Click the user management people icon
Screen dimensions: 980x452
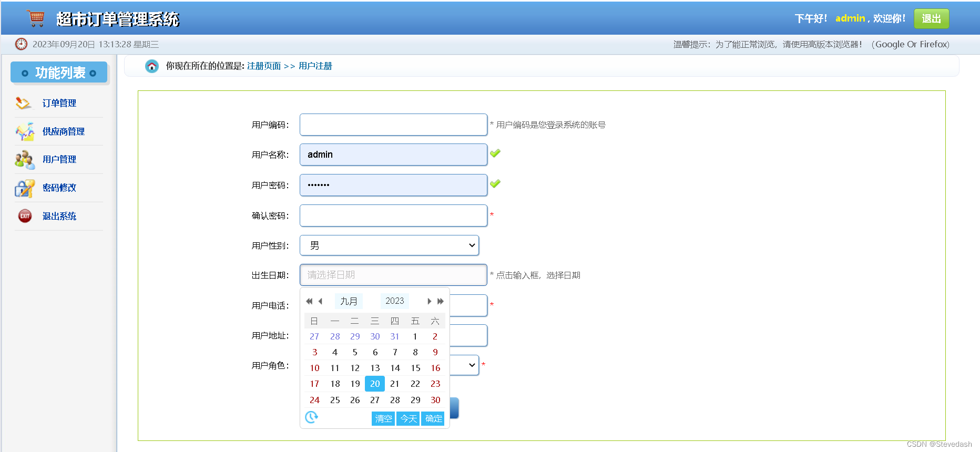(x=25, y=160)
